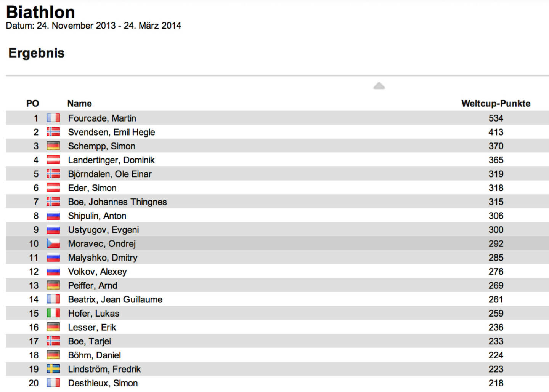The width and height of the screenshot is (549, 392).
Task: Click the French flag beside Fourcade, Martin
Action: coord(53,118)
